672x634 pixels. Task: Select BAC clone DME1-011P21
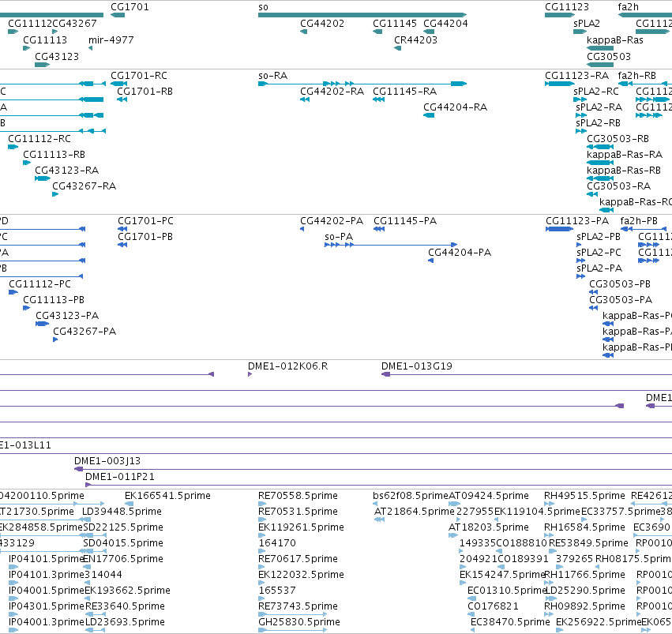pos(119,476)
